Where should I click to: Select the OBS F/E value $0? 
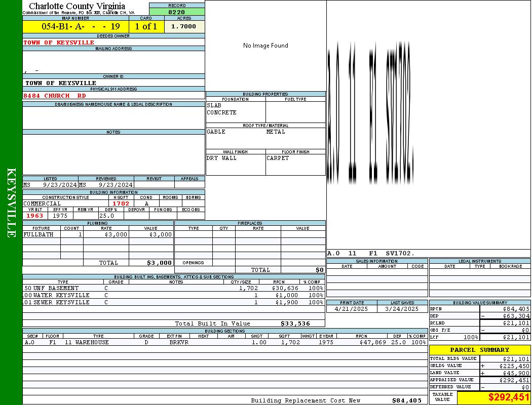click(x=525, y=330)
